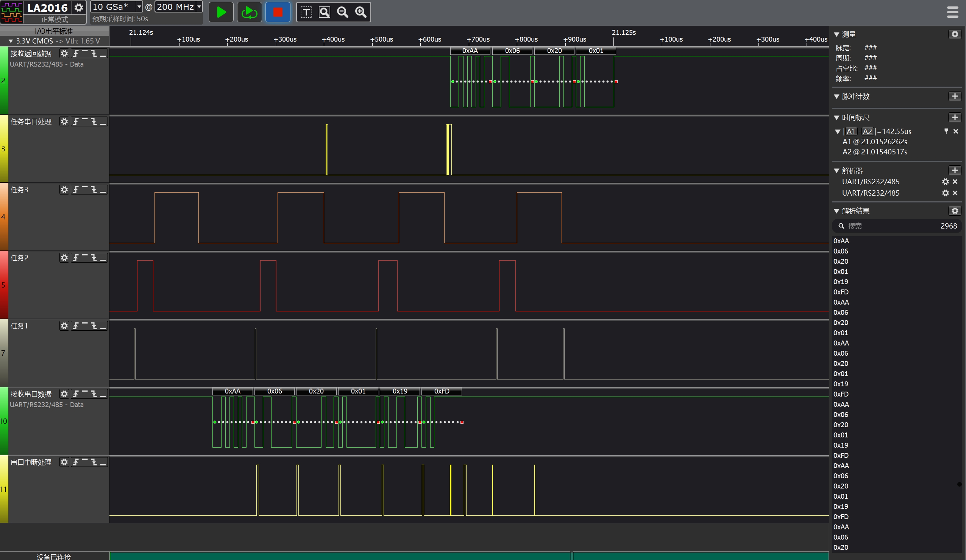Click the 0xFD decode label on 接收串口数据
Viewport: 966px width, 560px height.
point(442,391)
